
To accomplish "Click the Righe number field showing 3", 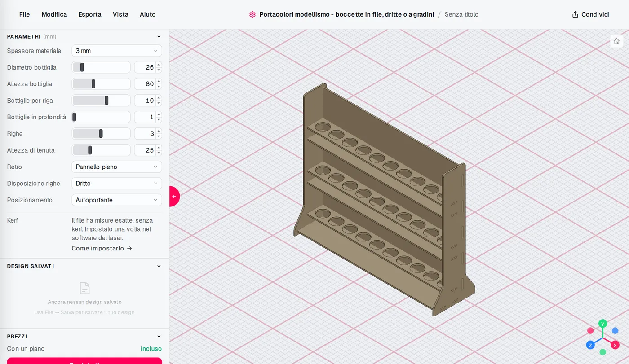I will point(148,134).
